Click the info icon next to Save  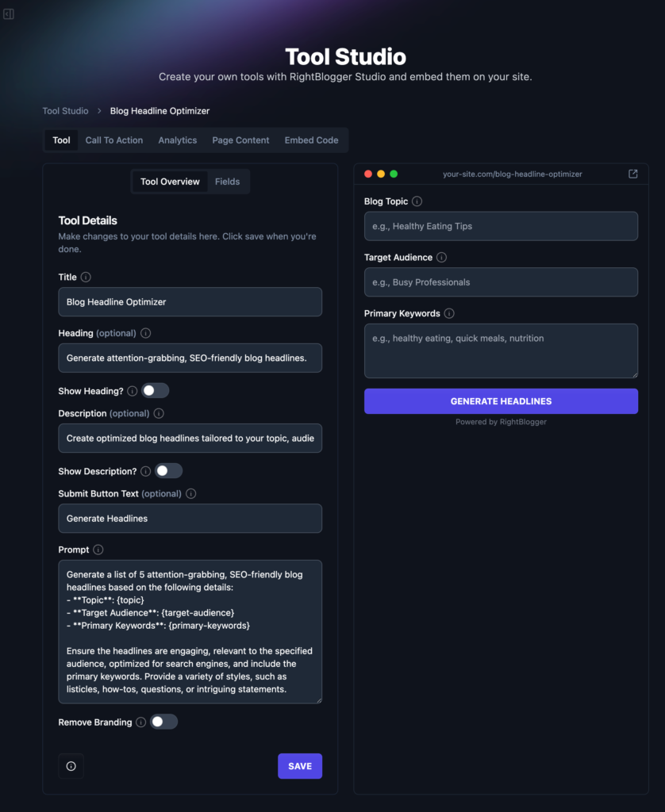71,766
